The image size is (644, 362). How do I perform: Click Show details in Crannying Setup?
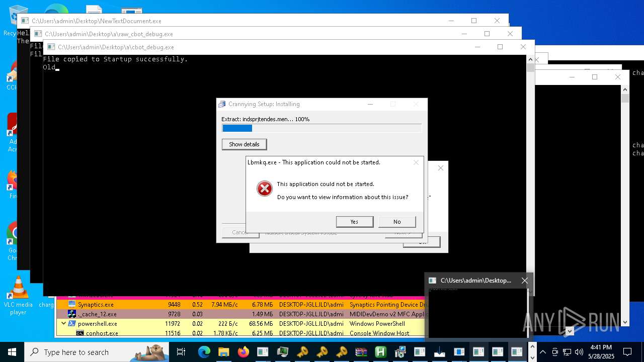(x=244, y=144)
